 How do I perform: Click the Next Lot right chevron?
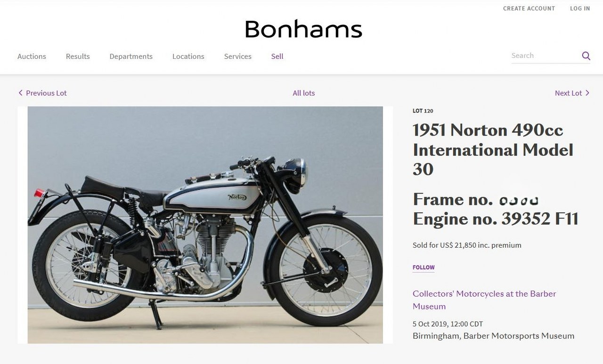click(x=587, y=93)
